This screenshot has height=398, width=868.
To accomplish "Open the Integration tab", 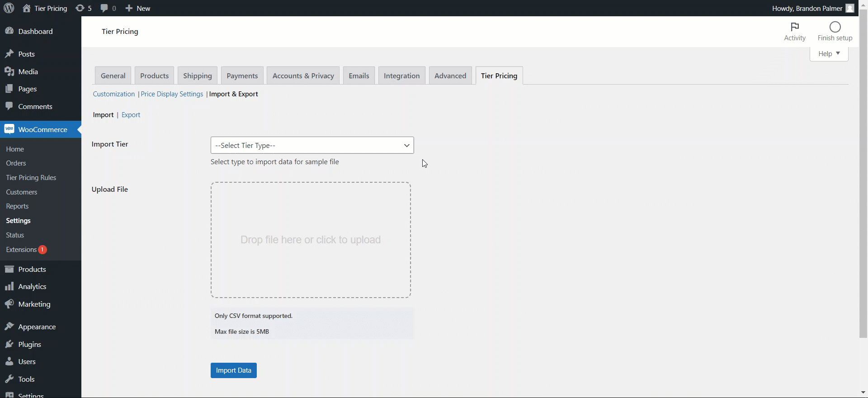I will [x=402, y=76].
